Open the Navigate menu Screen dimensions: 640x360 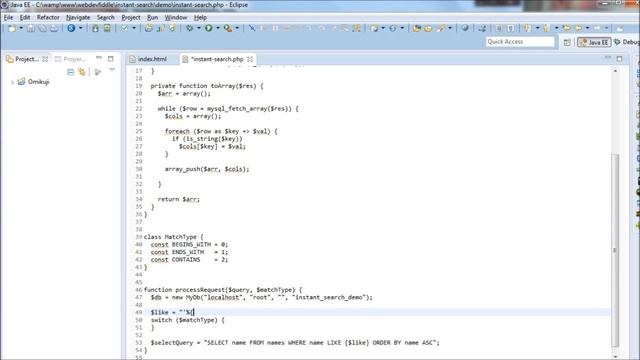click(78, 18)
